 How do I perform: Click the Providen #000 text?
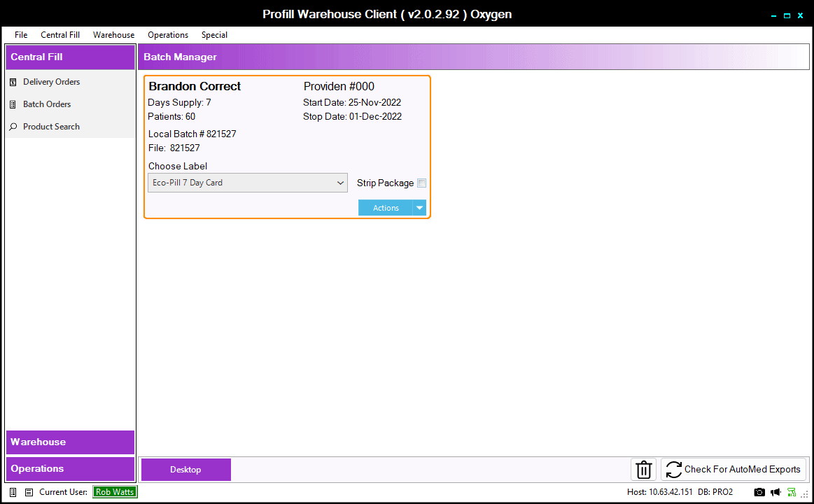(x=339, y=86)
